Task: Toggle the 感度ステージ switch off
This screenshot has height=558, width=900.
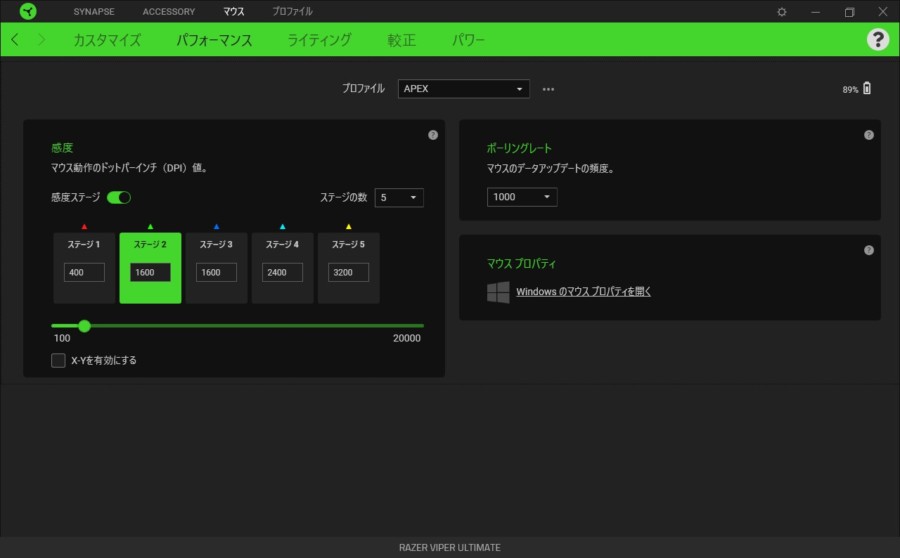Action: 119,197
